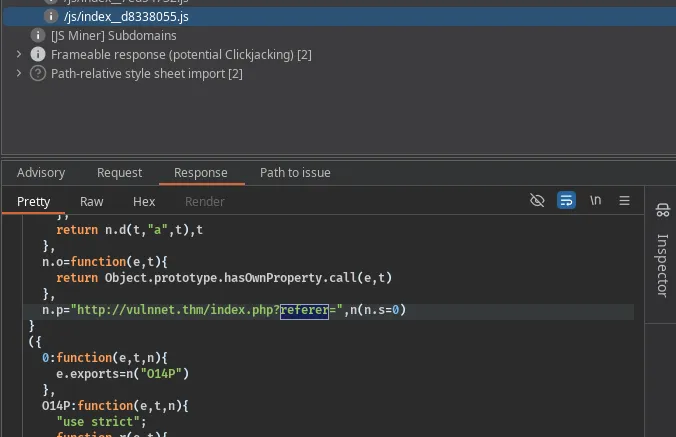Click info icon beside /js/index__d8338055.js
This screenshot has width=676, height=437.
(52, 16)
